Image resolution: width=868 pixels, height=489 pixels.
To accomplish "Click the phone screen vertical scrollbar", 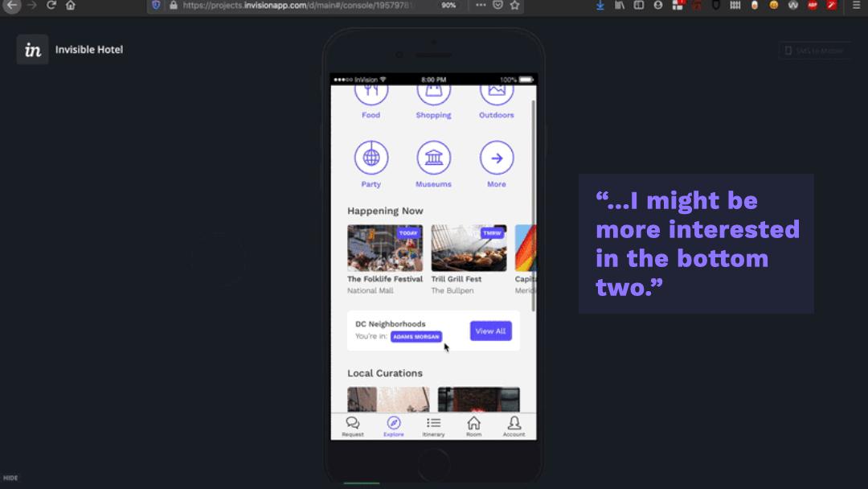I will click(533, 205).
